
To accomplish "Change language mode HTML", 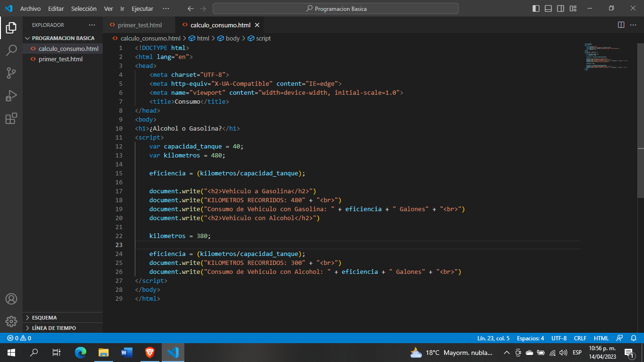I will point(601,338).
